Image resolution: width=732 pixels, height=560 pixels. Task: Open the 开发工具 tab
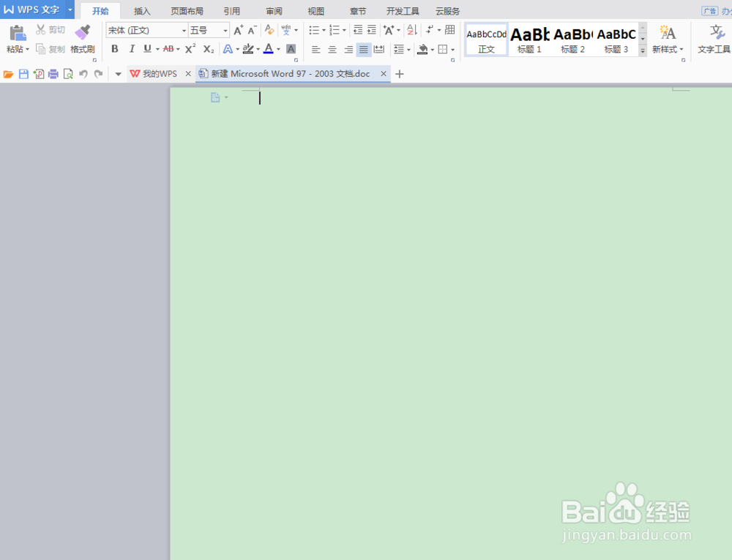[x=403, y=11]
